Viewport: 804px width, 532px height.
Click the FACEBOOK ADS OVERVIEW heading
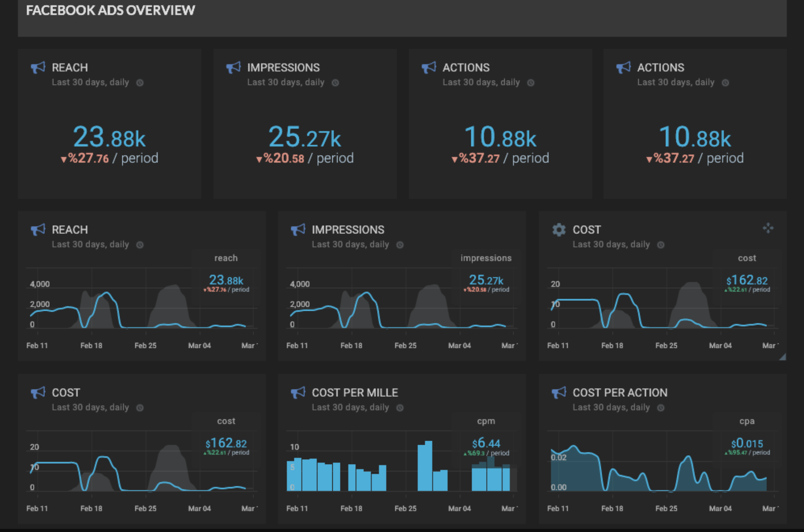110,10
